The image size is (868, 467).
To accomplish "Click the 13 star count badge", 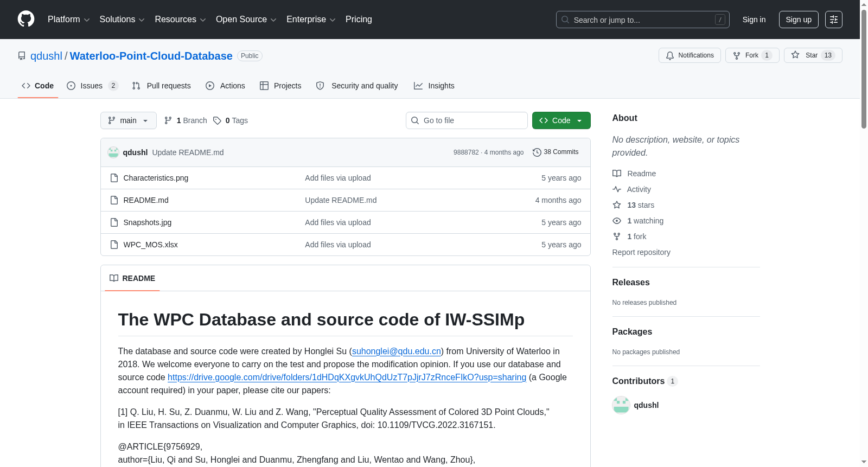I will [828, 55].
